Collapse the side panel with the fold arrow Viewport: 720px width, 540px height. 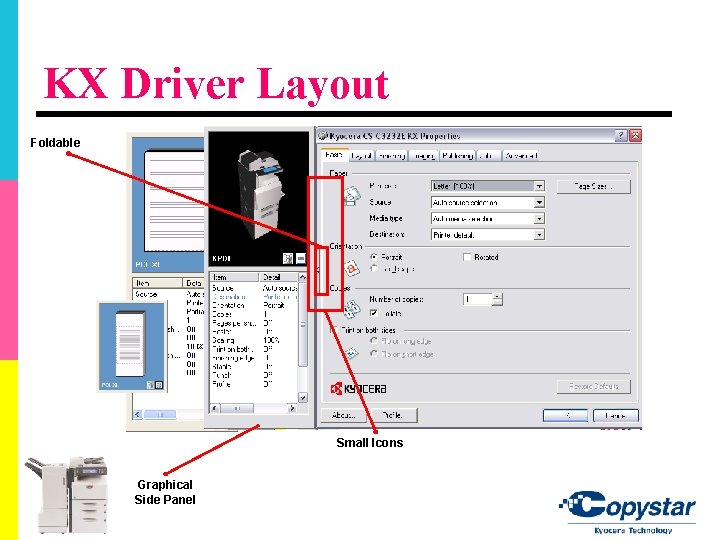tap(318, 270)
